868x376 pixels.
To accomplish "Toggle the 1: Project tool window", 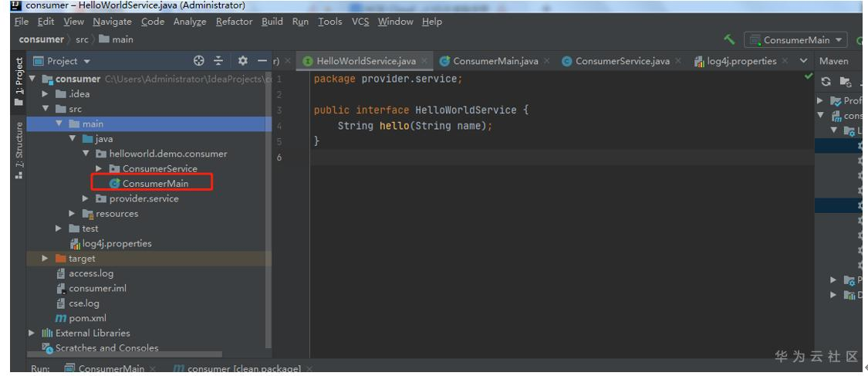I will (19, 81).
